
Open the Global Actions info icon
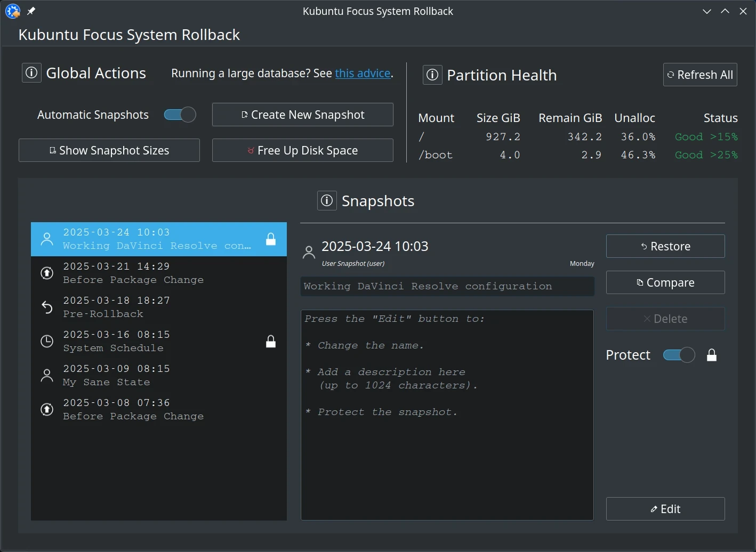coord(31,72)
